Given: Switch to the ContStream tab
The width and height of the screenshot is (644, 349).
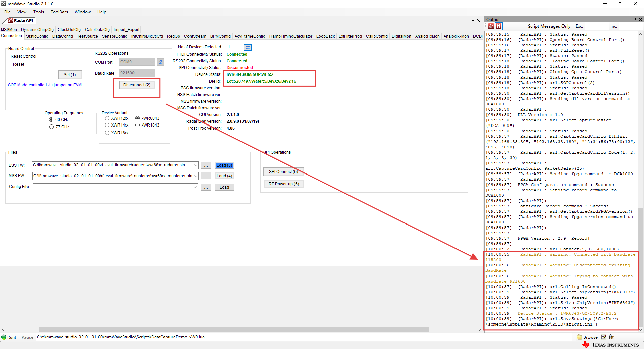Looking at the screenshot, I should (x=195, y=36).
